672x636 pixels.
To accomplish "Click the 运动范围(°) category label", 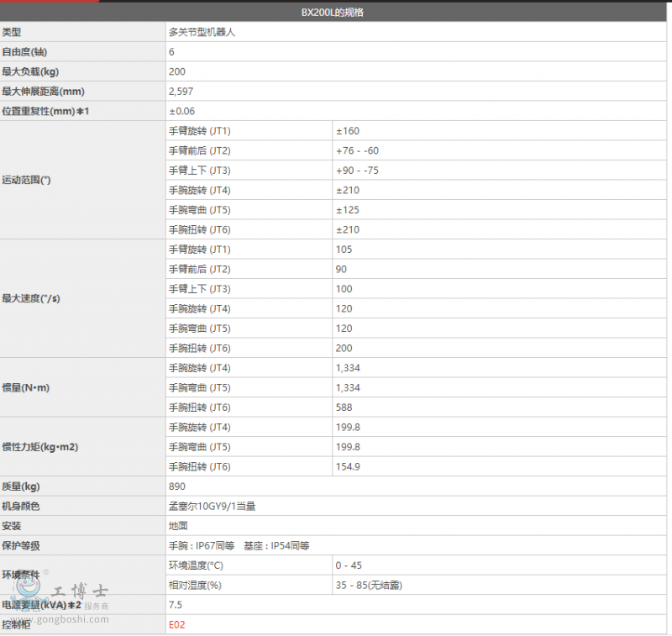I will (27, 180).
